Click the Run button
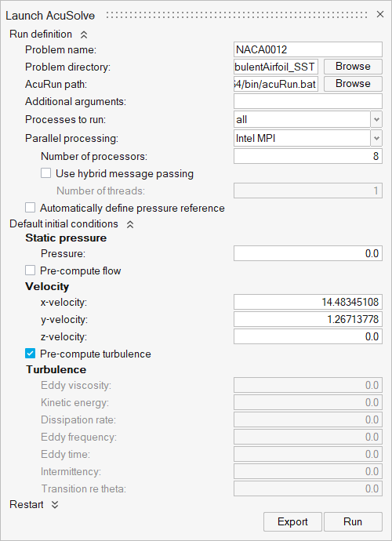This screenshot has height=541, width=392. (353, 521)
